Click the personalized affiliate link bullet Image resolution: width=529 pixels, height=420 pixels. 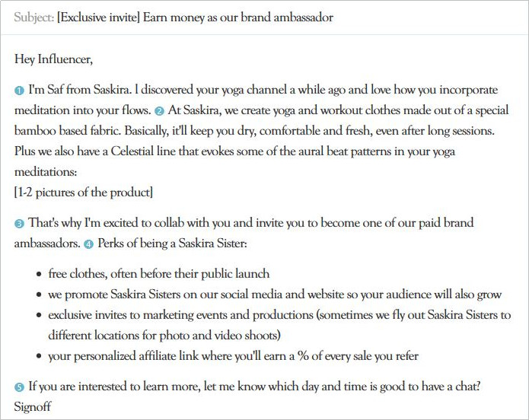click(x=233, y=356)
